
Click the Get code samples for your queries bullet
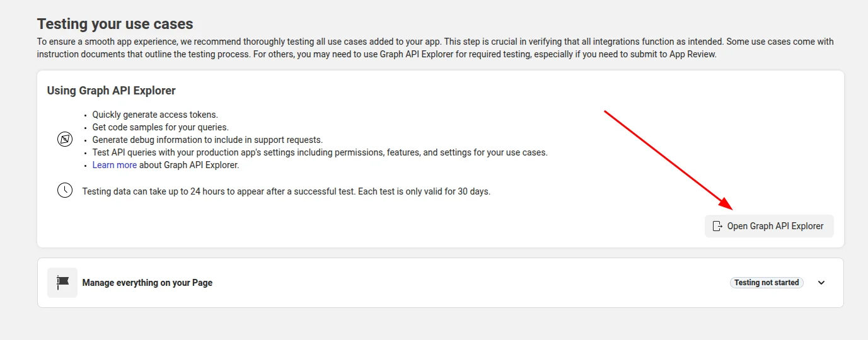coord(160,127)
